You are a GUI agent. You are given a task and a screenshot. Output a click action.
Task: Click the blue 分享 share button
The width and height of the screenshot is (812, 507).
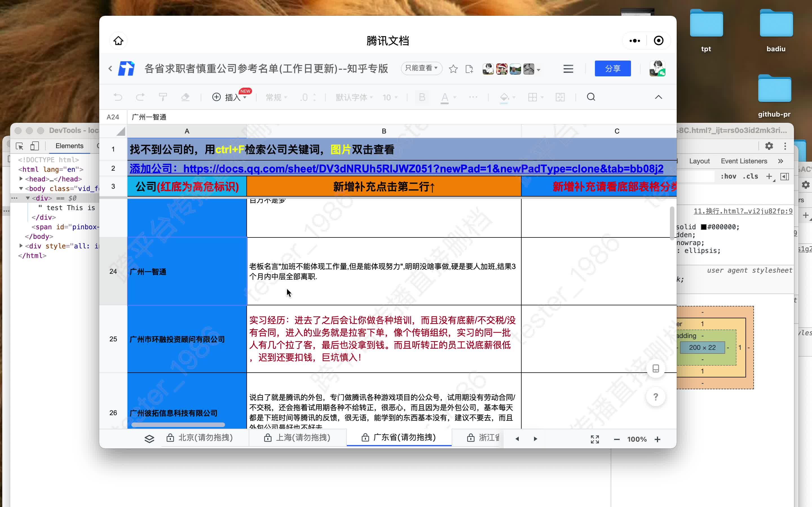[613, 68]
